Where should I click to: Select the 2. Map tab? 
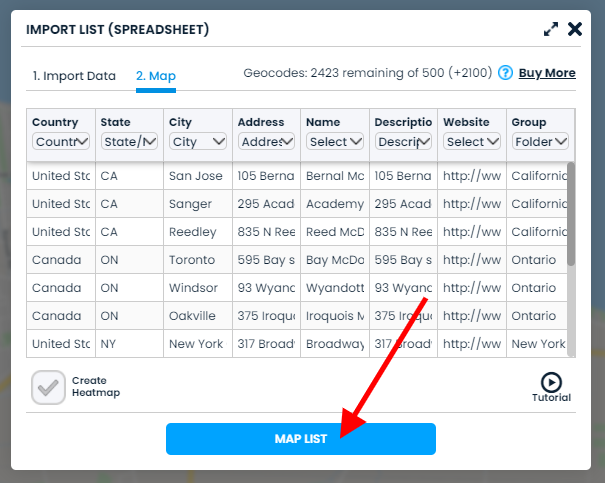pos(156,76)
